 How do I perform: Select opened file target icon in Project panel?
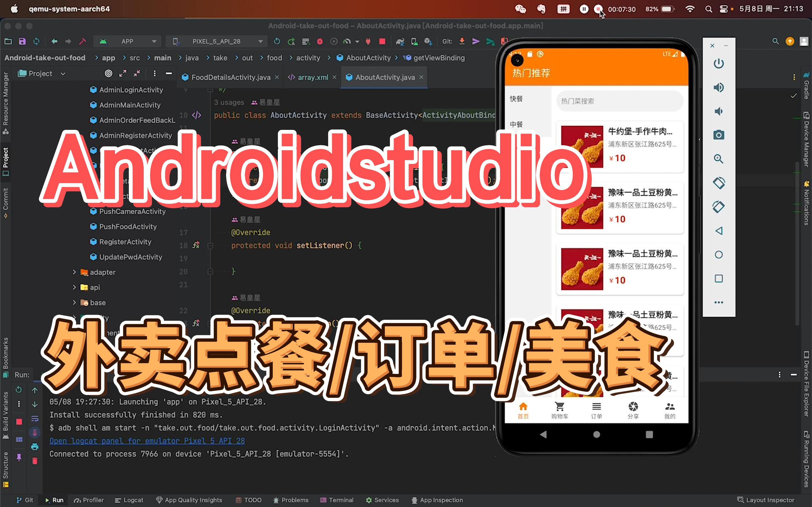[x=108, y=73]
